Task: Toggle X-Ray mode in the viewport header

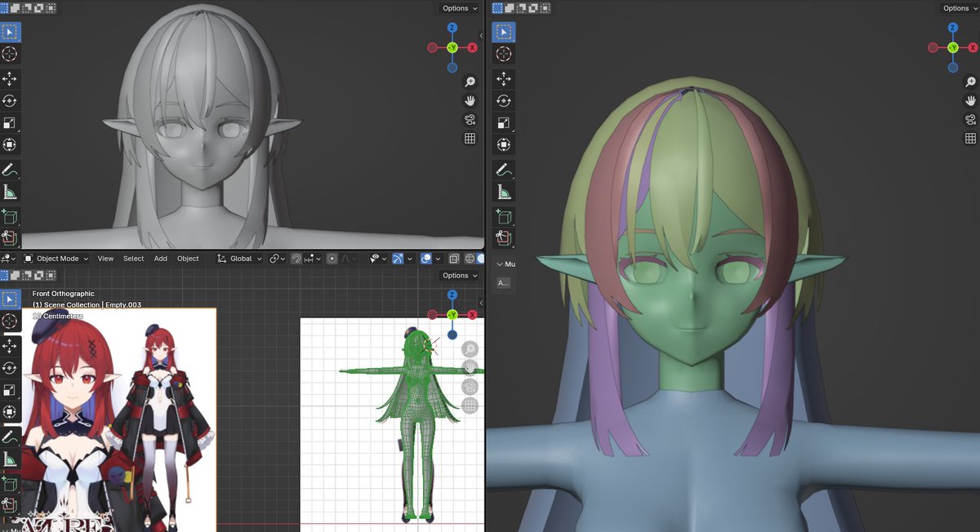Action: coord(454,258)
